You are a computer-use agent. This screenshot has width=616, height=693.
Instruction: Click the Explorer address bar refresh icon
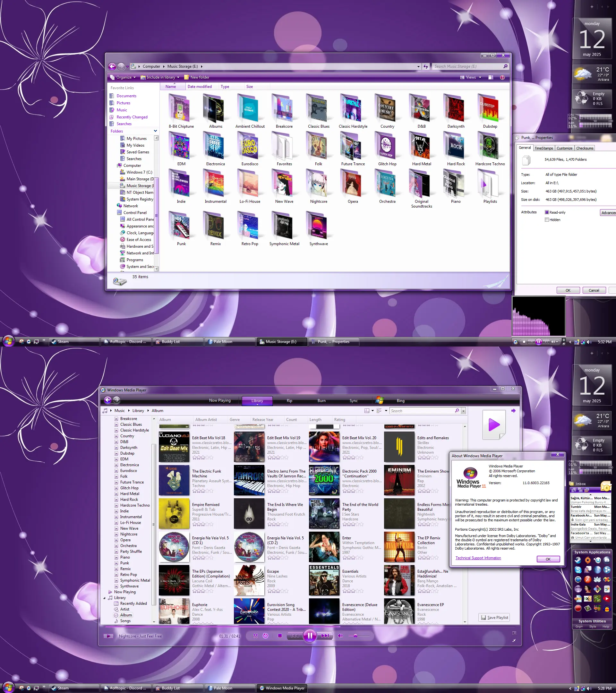tap(426, 66)
